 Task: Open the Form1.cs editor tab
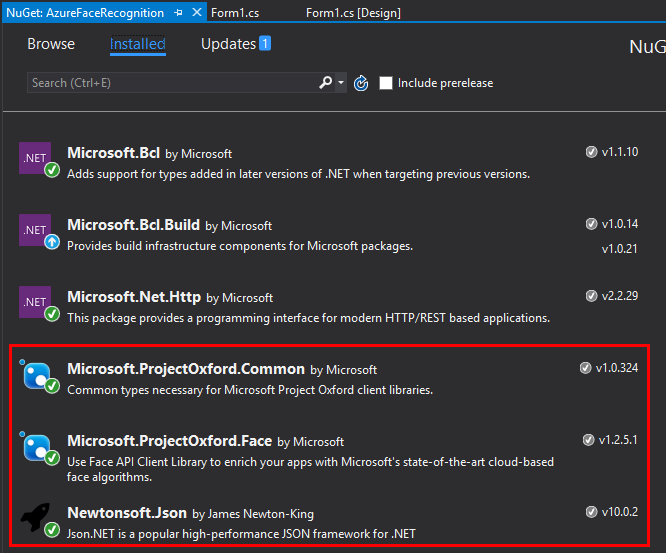click(235, 13)
